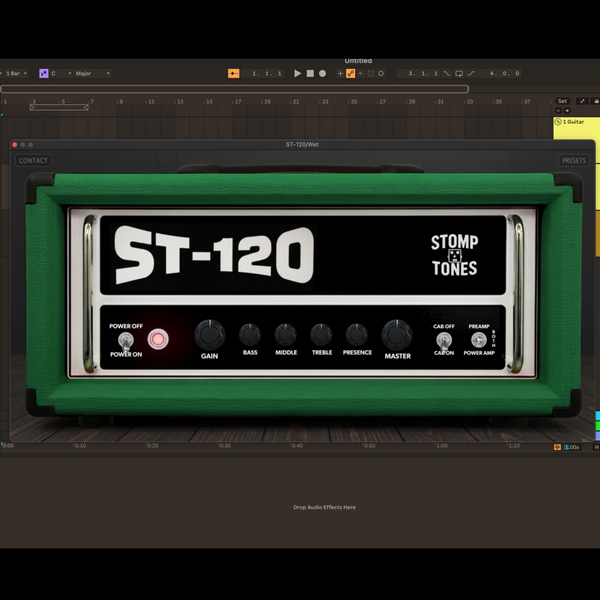Click the Stop transport button

coord(310,73)
